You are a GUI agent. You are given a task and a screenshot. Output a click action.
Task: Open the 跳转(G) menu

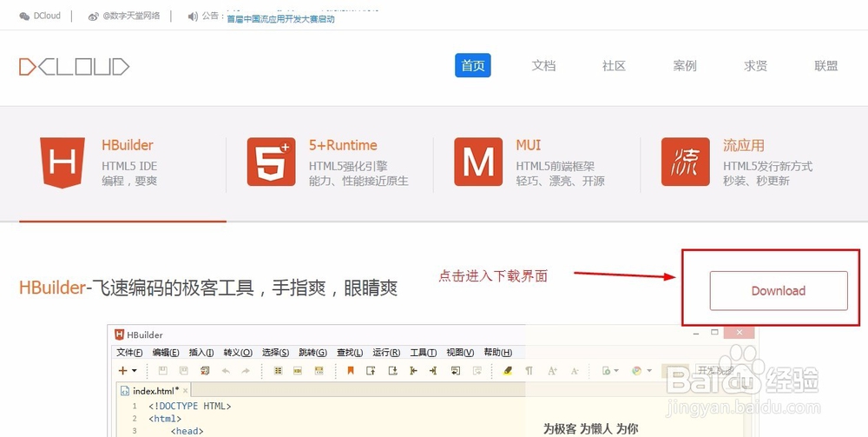click(x=312, y=352)
